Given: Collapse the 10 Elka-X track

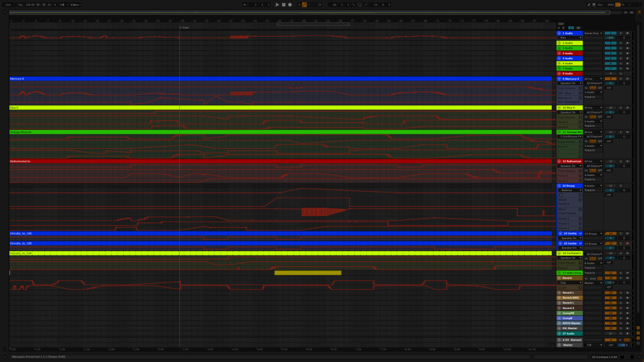Looking at the screenshot, I should pos(559,108).
